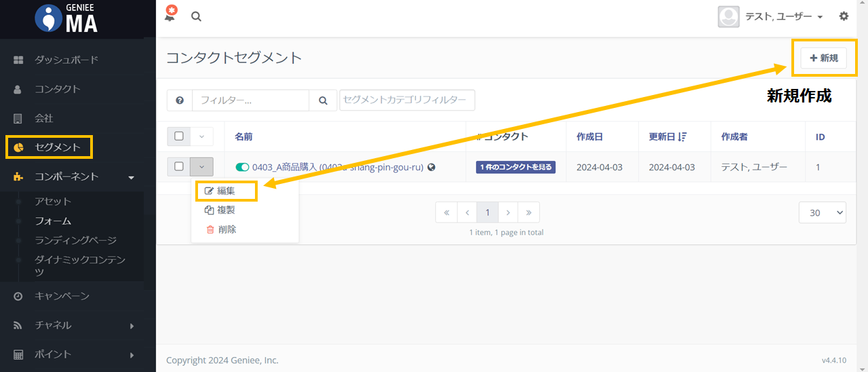Select 削除 from the row context menu
Screen dimensions: 868x372
[226, 229]
